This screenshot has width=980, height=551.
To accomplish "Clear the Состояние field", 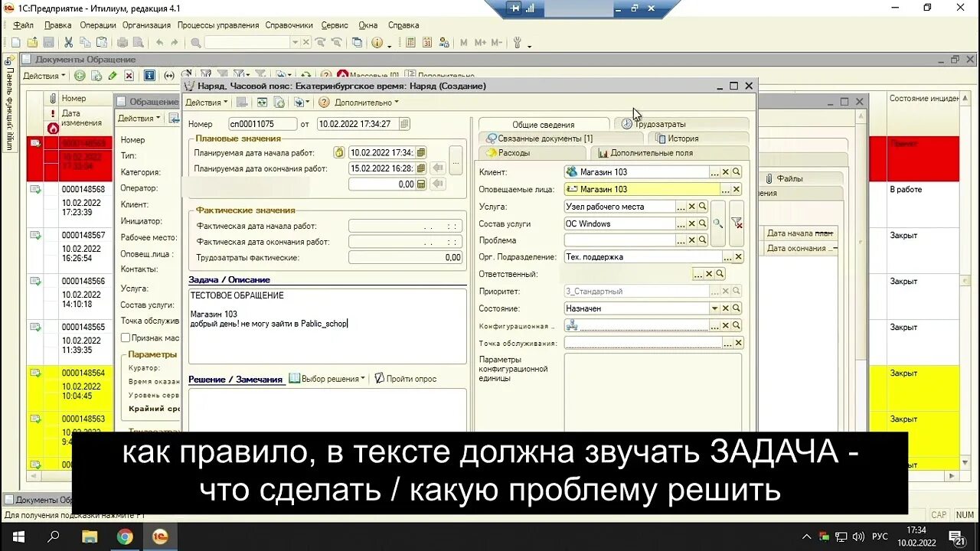I will pyautogui.click(x=725, y=308).
